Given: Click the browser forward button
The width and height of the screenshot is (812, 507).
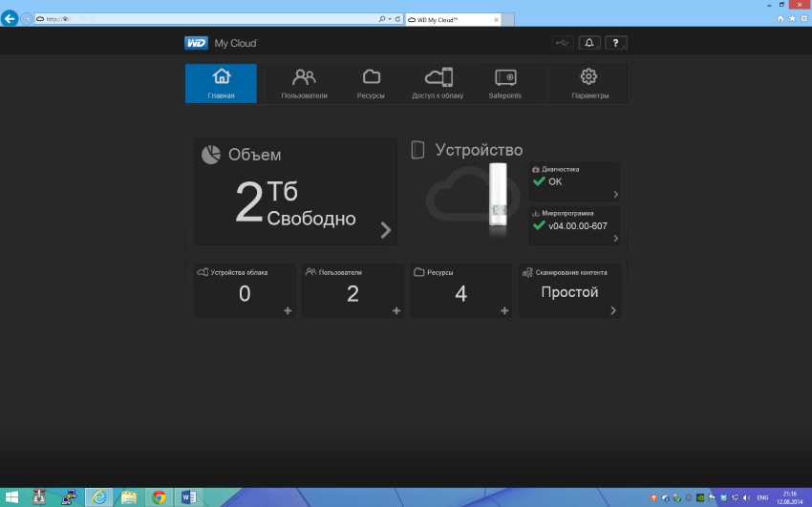Looking at the screenshot, I should [x=26, y=19].
